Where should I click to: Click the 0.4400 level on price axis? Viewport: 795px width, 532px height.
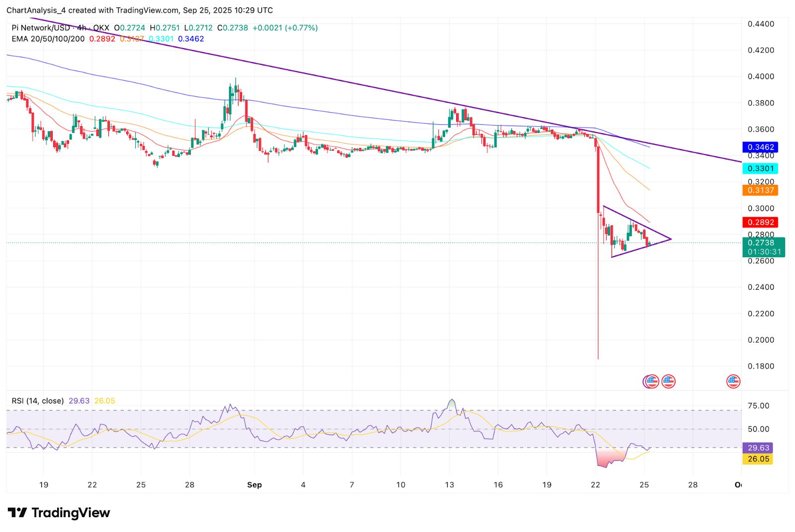pyautogui.click(x=761, y=24)
